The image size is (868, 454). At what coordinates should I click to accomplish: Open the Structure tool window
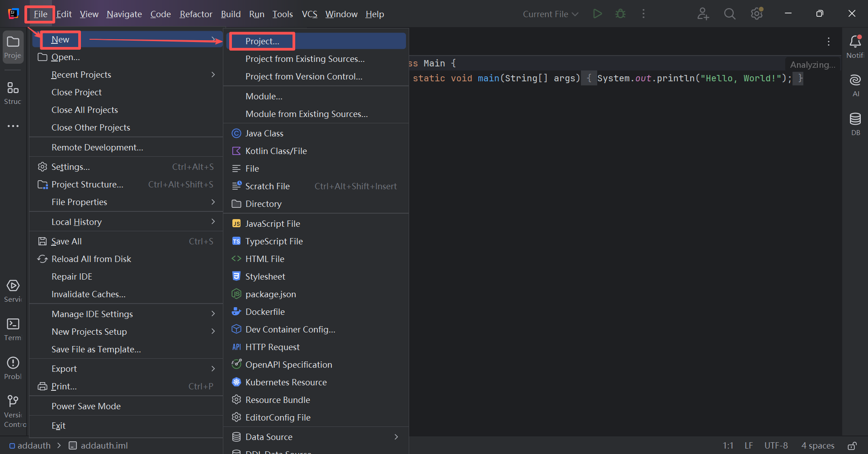tap(13, 93)
